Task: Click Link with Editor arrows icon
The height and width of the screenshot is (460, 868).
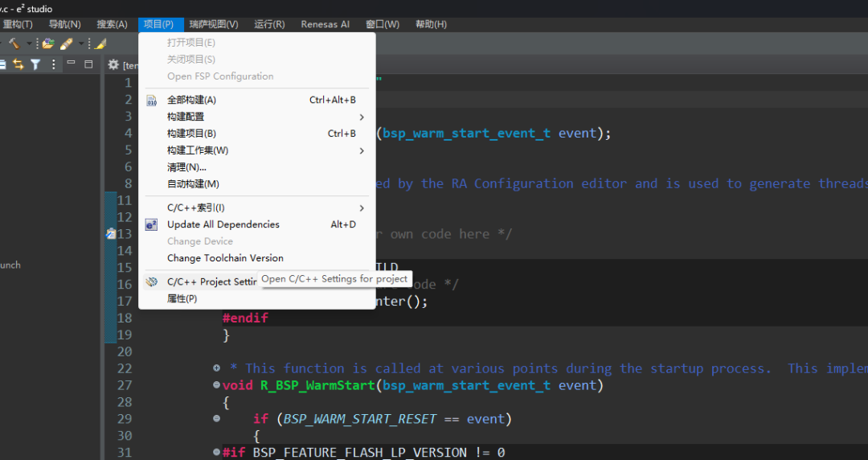Action: coord(17,64)
